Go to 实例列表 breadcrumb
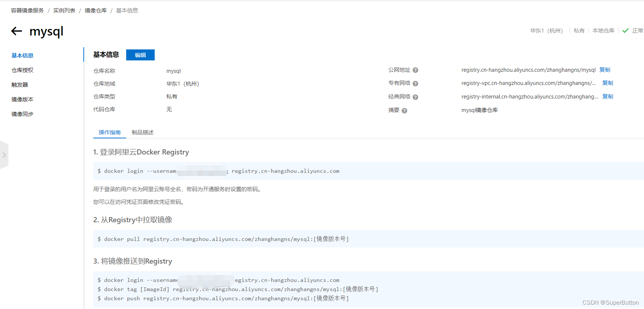The width and height of the screenshot is (644, 309). [64, 11]
